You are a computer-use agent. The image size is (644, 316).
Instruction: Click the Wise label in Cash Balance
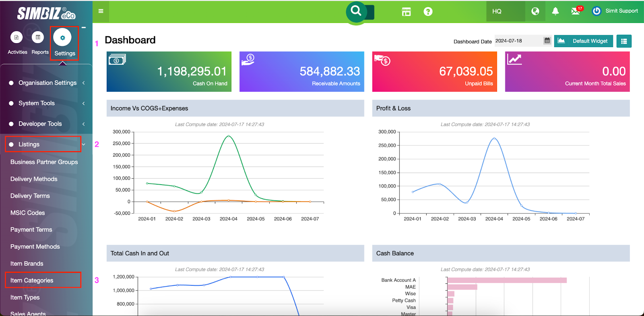point(411,293)
